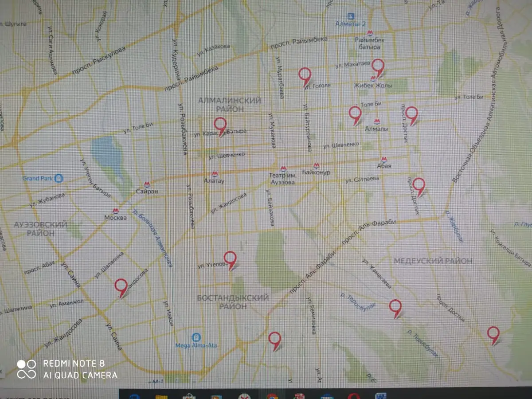The height and width of the screenshot is (399, 532).
Task: Open the Алматы-2 railway station icon
Action: tap(351, 16)
